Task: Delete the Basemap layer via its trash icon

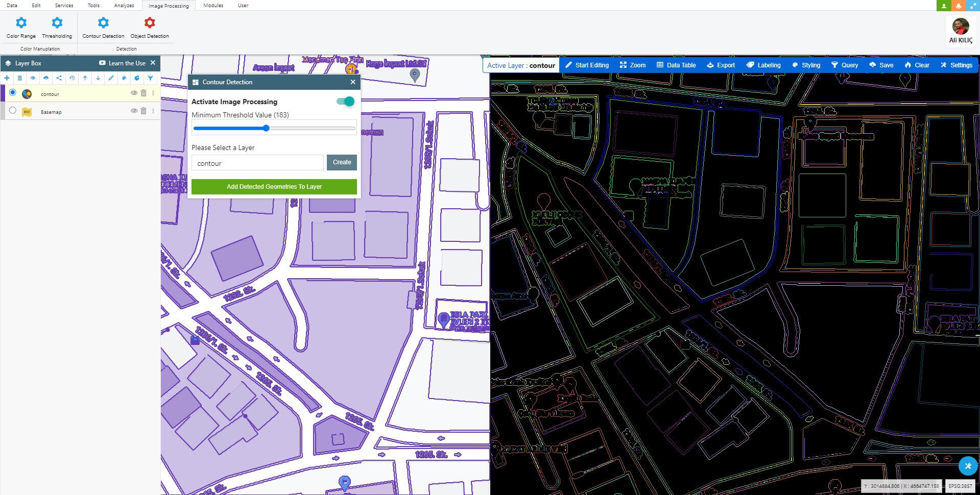Action: pos(144,111)
